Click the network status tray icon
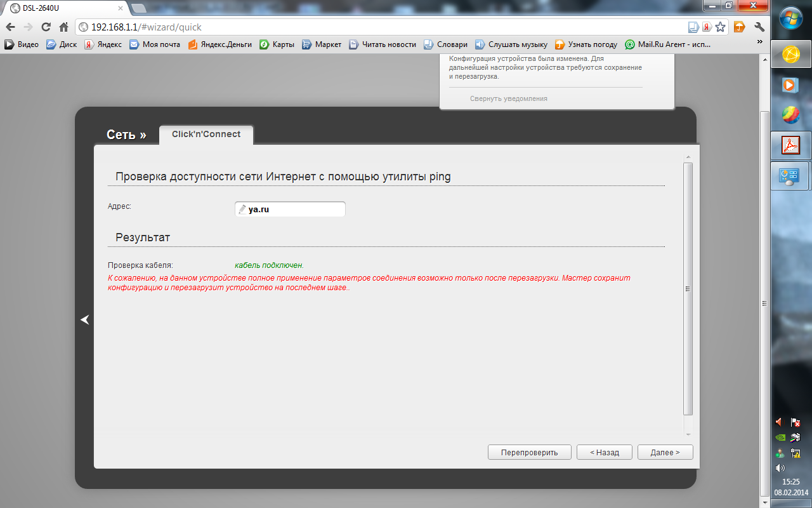This screenshot has width=812, height=508. [796, 453]
